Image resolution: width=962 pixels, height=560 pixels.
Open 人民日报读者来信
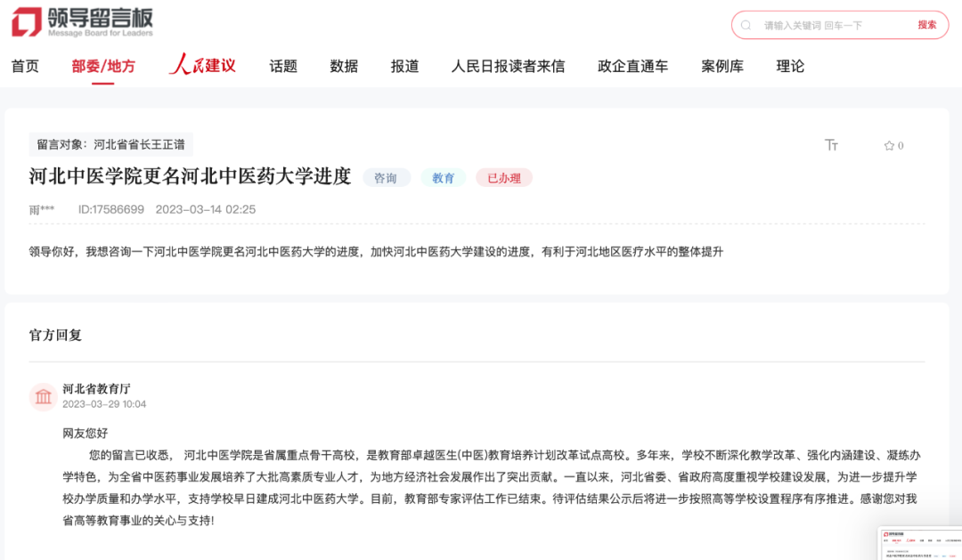(x=506, y=66)
